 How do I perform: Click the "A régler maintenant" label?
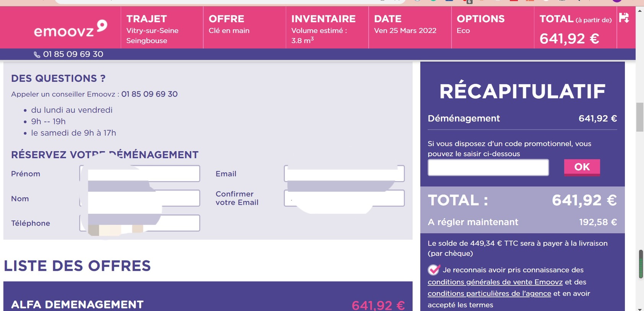(473, 222)
